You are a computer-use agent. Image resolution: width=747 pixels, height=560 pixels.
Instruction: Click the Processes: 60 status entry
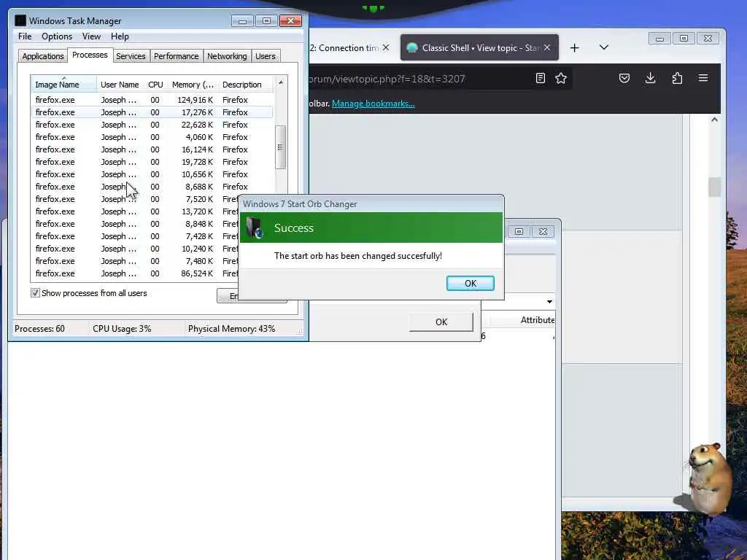[x=39, y=329]
